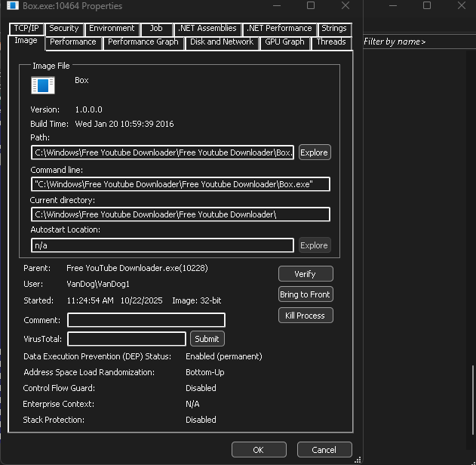Viewport: 476px width, 465px height.
Task: Focus the Comment input field
Action: pyautogui.click(x=146, y=320)
